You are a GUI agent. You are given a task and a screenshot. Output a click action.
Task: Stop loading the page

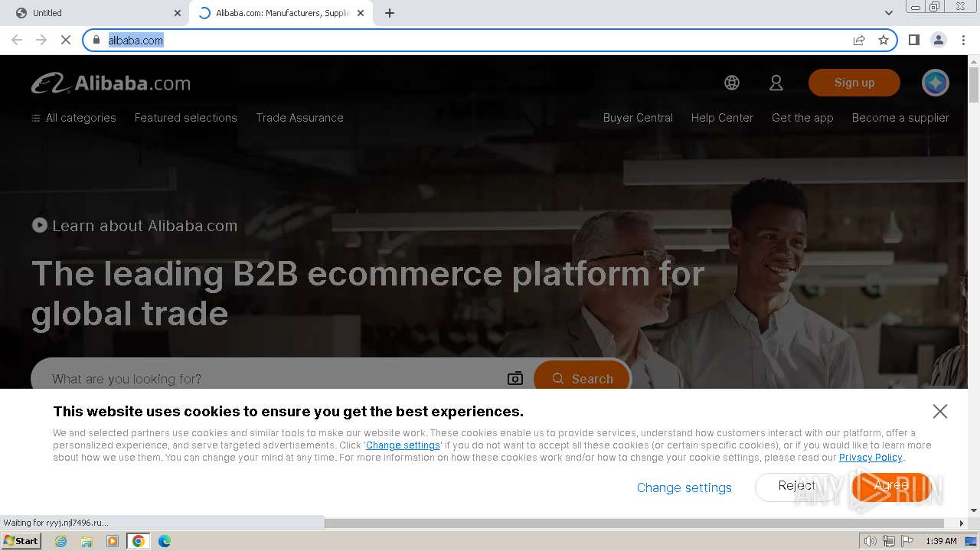click(66, 40)
